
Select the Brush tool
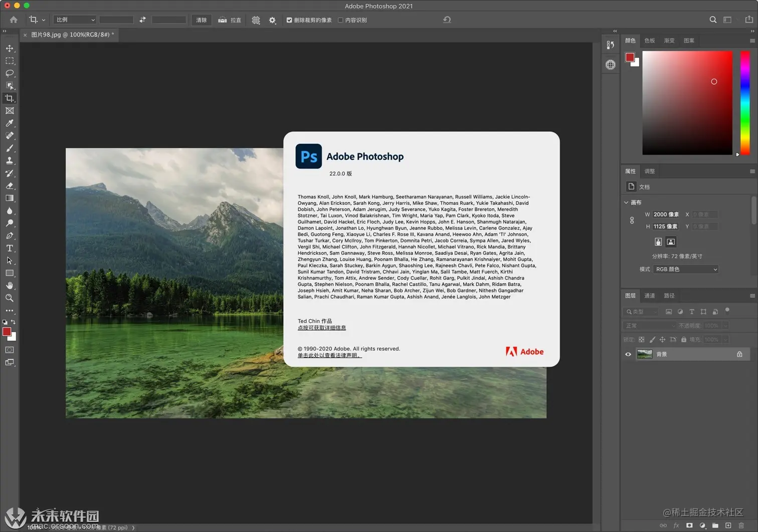[10, 148]
